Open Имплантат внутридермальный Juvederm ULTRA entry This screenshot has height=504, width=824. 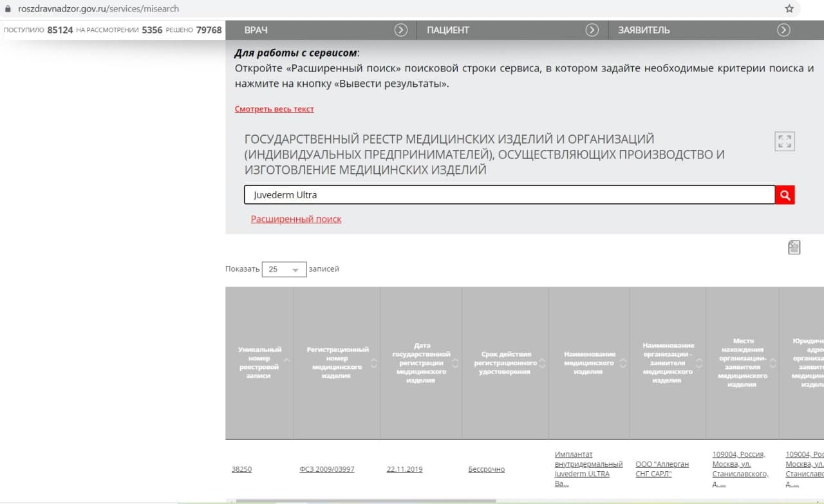(x=588, y=469)
